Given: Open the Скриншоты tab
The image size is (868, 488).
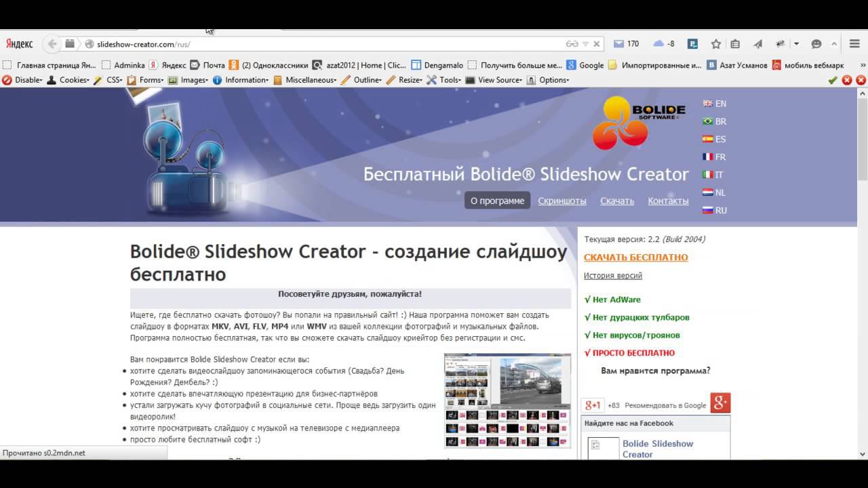Looking at the screenshot, I should click(x=562, y=201).
